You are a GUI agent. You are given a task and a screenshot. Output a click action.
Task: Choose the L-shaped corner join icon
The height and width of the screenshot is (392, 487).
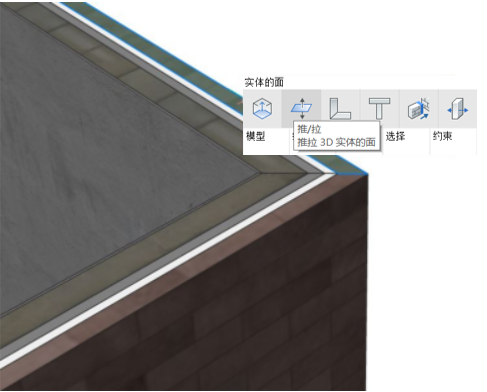pyautogui.click(x=340, y=109)
